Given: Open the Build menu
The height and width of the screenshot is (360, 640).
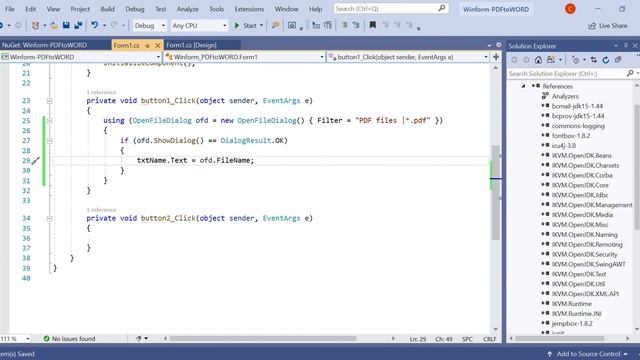Looking at the screenshot, I should pos(107,9).
